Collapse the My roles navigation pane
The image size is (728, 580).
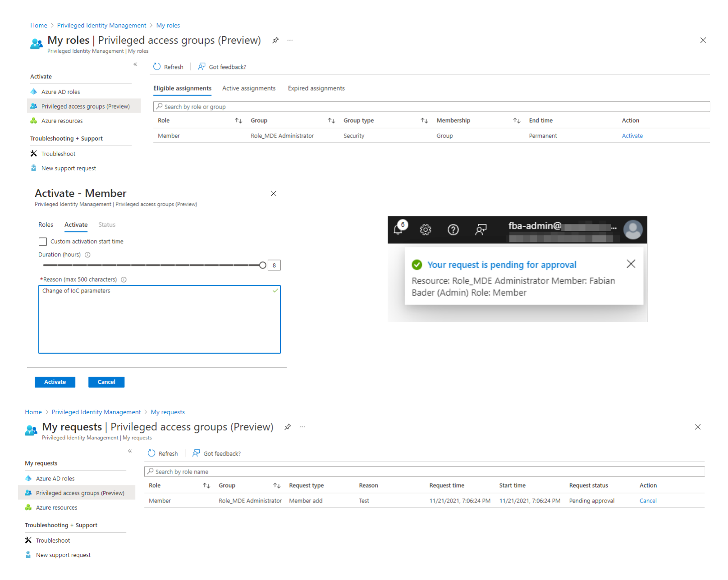coord(135,64)
